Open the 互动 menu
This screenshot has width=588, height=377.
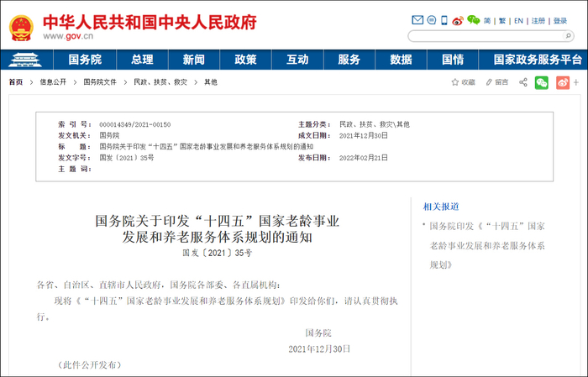(x=297, y=60)
